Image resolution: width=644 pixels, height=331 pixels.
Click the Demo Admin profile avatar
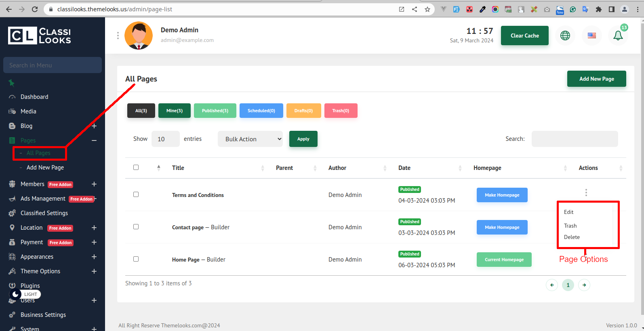coord(139,36)
